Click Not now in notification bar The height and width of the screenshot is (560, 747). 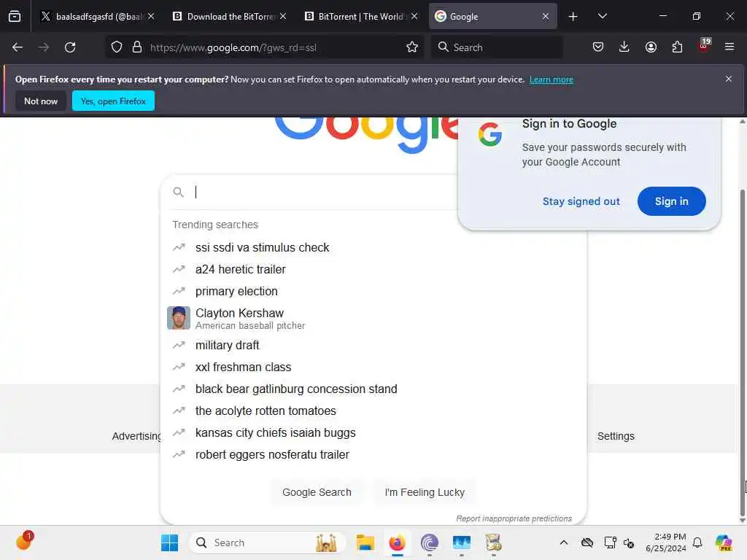tap(41, 101)
